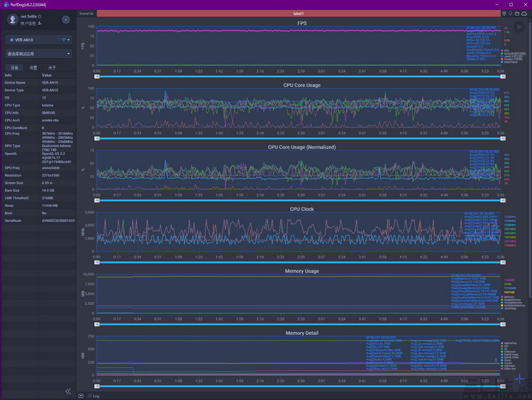This screenshot has height=400, width=532.
Task: Click the blue plus button at bottom right
Action: pos(519,379)
